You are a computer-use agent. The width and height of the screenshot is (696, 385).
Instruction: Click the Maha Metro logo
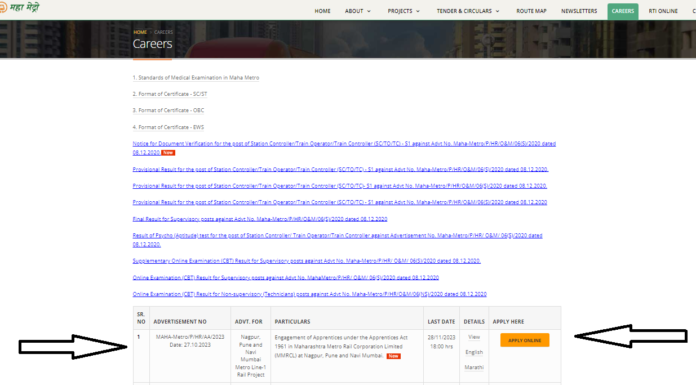pyautogui.click(x=20, y=7)
